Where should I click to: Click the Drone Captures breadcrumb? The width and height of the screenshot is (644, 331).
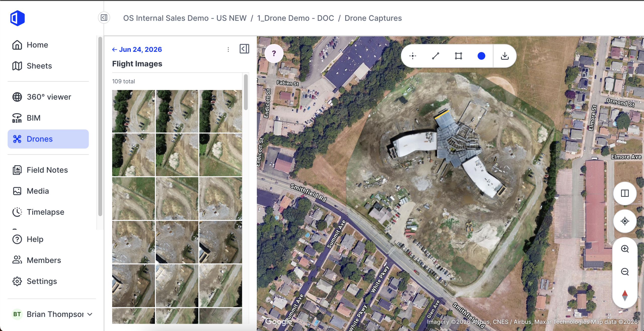[373, 18]
